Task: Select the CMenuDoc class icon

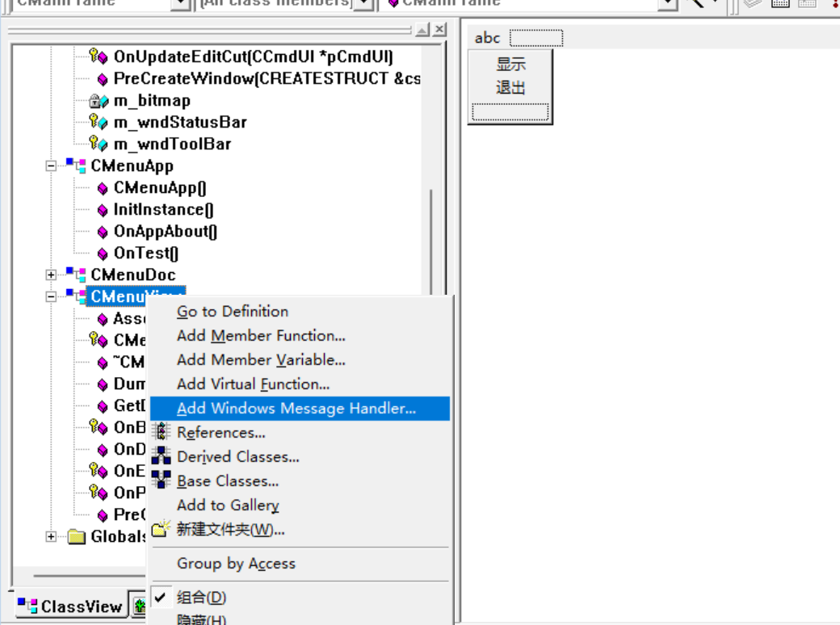Action: 76,275
